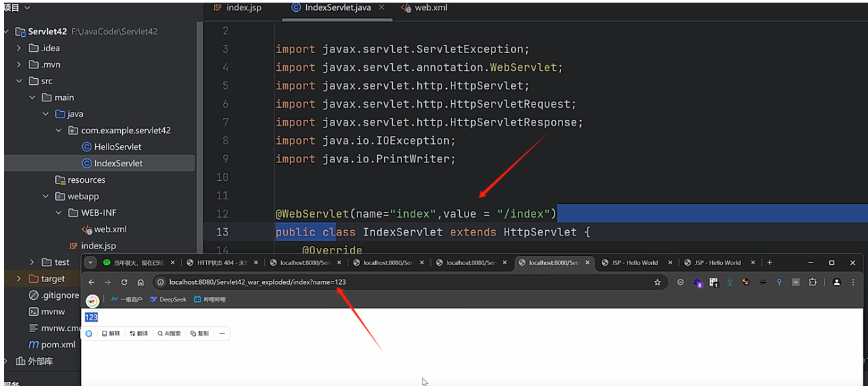Select mvnw.cmd file in project tree

coord(54,328)
